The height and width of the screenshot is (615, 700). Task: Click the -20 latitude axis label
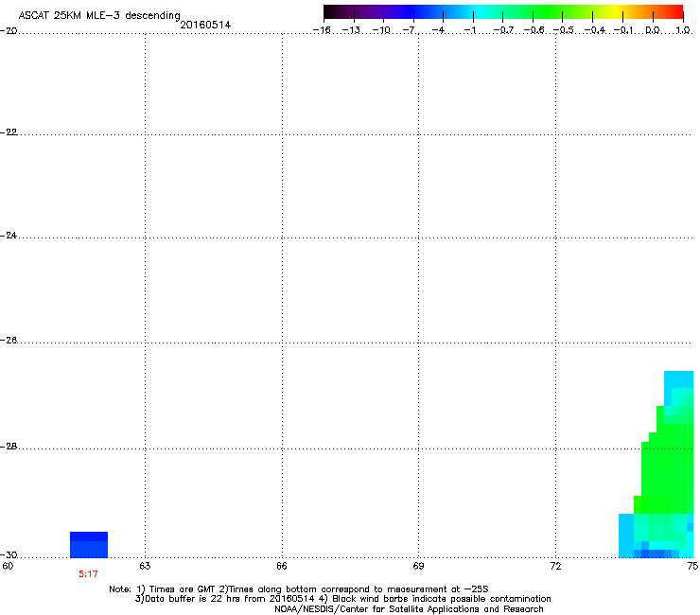click(9, 31)
